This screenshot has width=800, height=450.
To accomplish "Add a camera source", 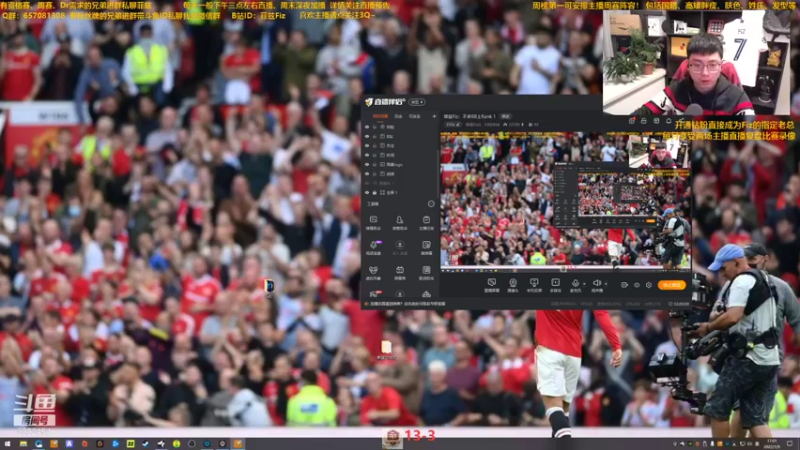I will click(513, 285).
